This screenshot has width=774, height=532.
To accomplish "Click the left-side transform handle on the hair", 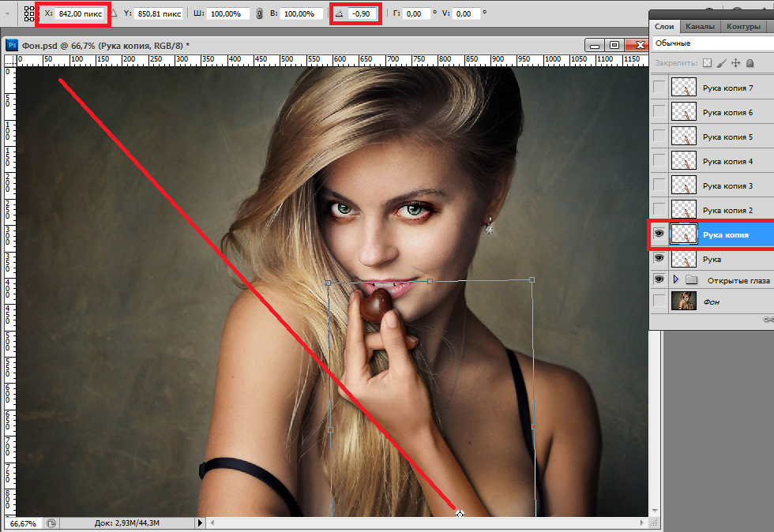I will [330, 430].
